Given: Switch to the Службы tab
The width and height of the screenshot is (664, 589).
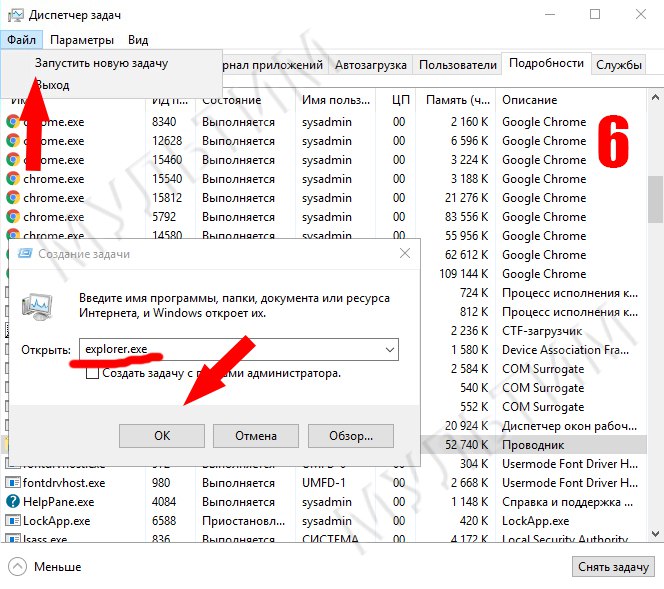Looking at the screenshot, I should [x=619, y=65].
